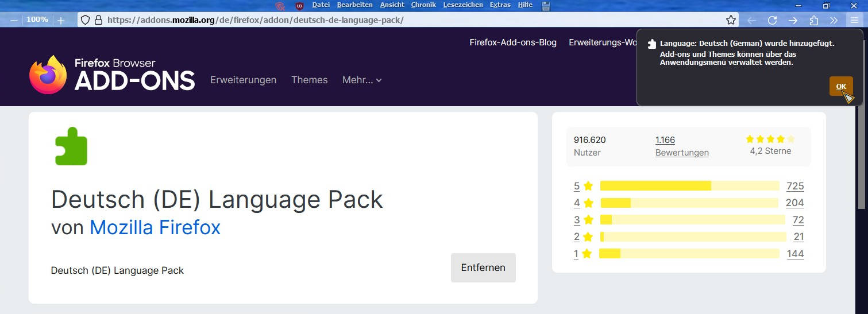
Task: Click the tracking protection shield icon
Action: tap(85, 20)
